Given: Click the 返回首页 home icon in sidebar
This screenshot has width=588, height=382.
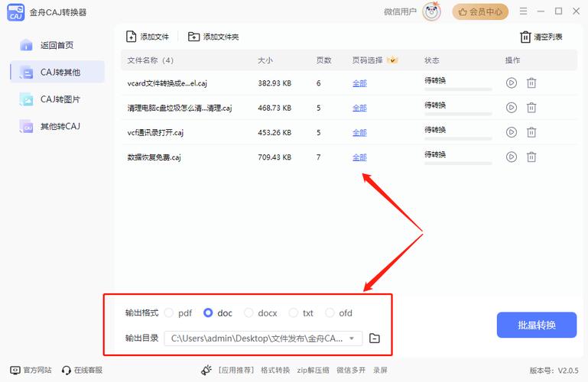Looking at the screenshot, I should click(26, 45).
